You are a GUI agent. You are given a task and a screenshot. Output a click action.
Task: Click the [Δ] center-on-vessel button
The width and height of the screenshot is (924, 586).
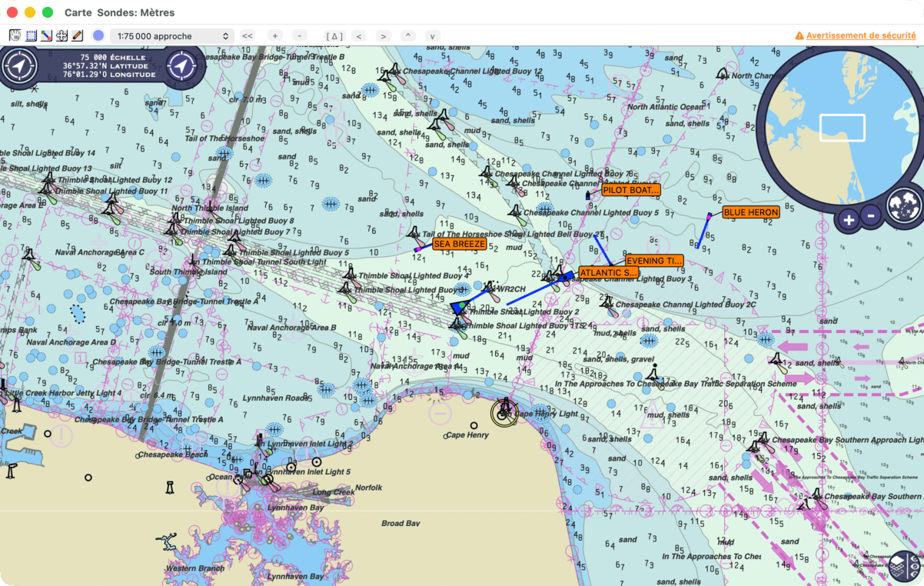coord(334,36)
